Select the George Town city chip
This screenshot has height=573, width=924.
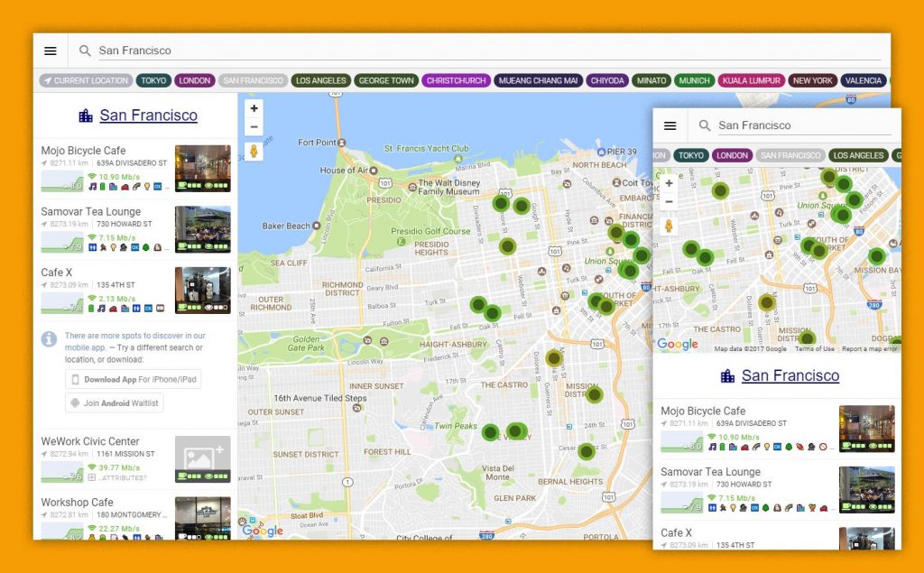[x=386, y=81]
